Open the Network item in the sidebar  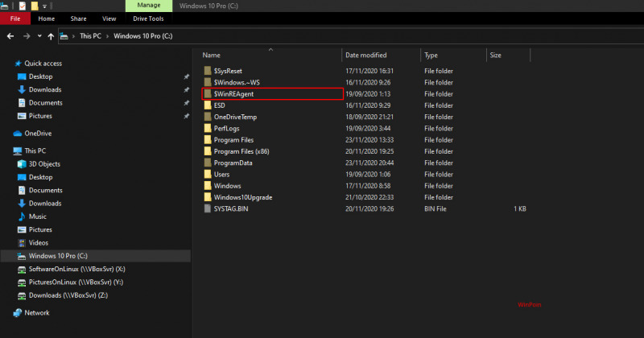(36, 312)
